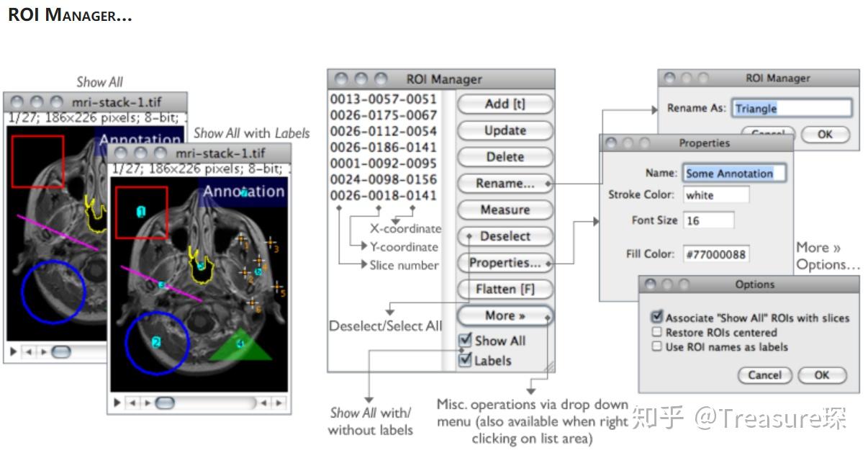Toggle the Labels checkbox
The image size is (868, 453).
(x=466, y=359)
